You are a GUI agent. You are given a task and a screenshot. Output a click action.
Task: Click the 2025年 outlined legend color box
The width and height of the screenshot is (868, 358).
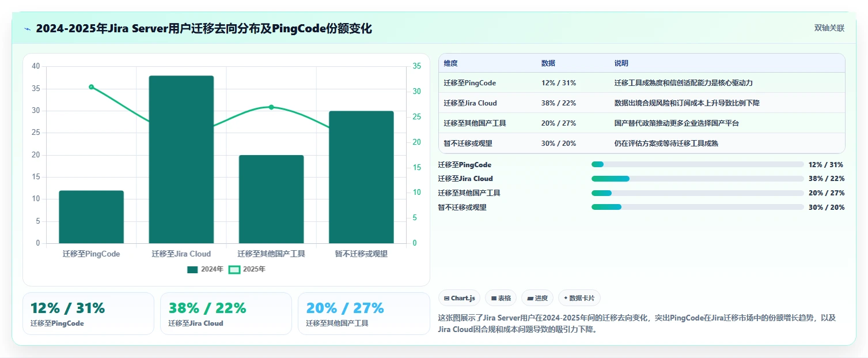point(234,269)
